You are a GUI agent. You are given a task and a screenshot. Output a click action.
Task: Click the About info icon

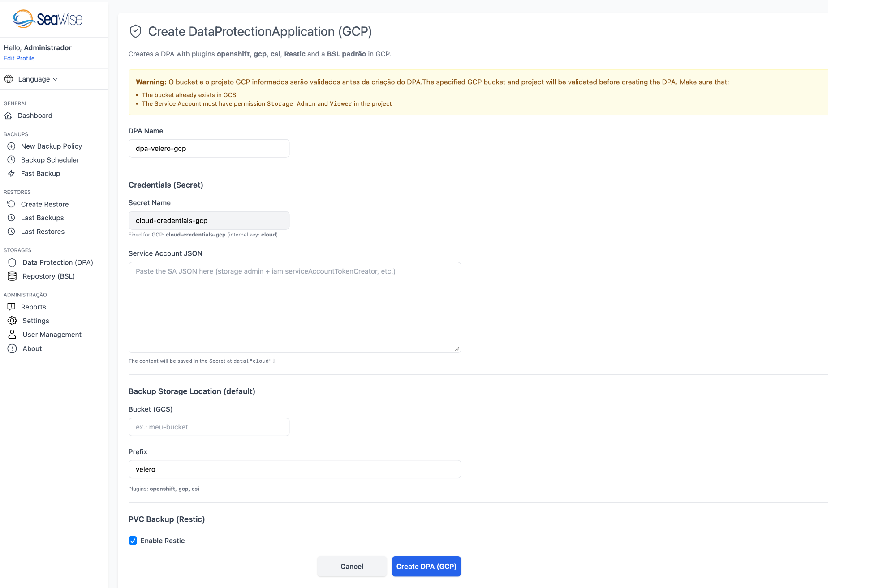click(x=12, y=348)
